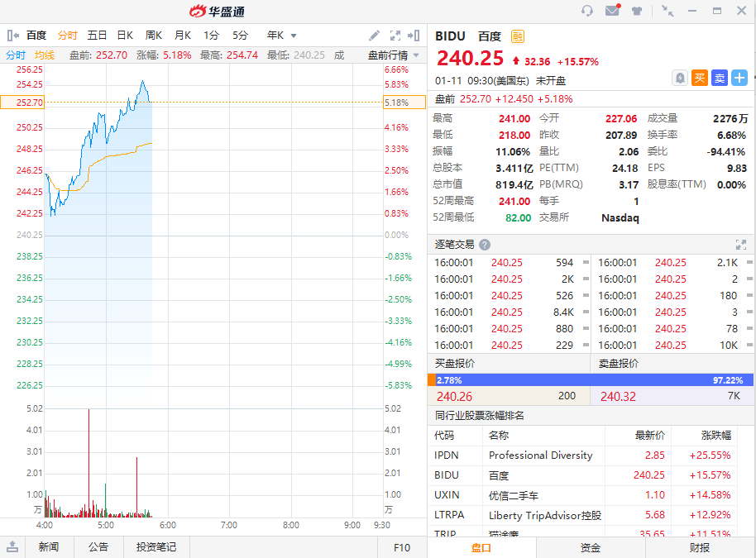Image resolution: width=756 pixels, height=558 pixels.
Task: Switch to the 周K chart tab
Action: click(x=153, y=36)
